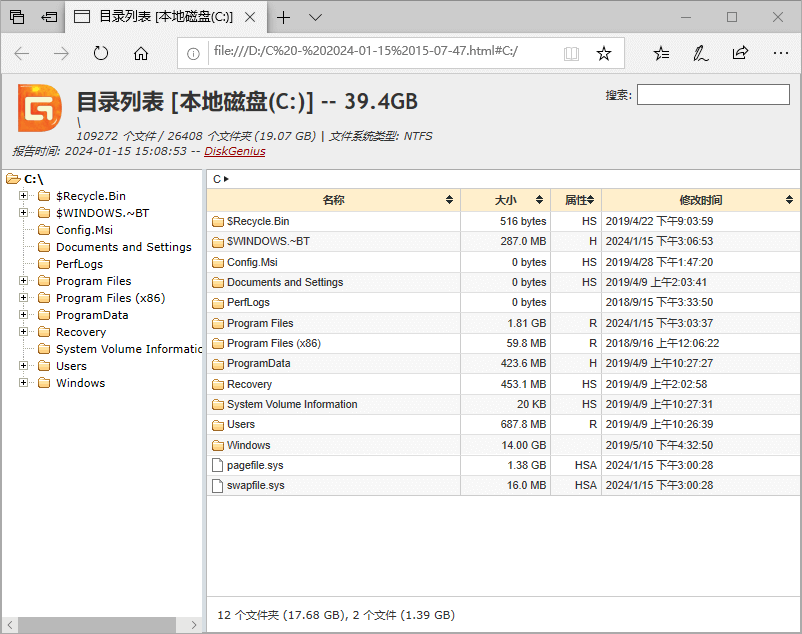This screenshot has width=802, height=634.
Task: Open Windows folder in the file list
Action: tap(249, 445)
